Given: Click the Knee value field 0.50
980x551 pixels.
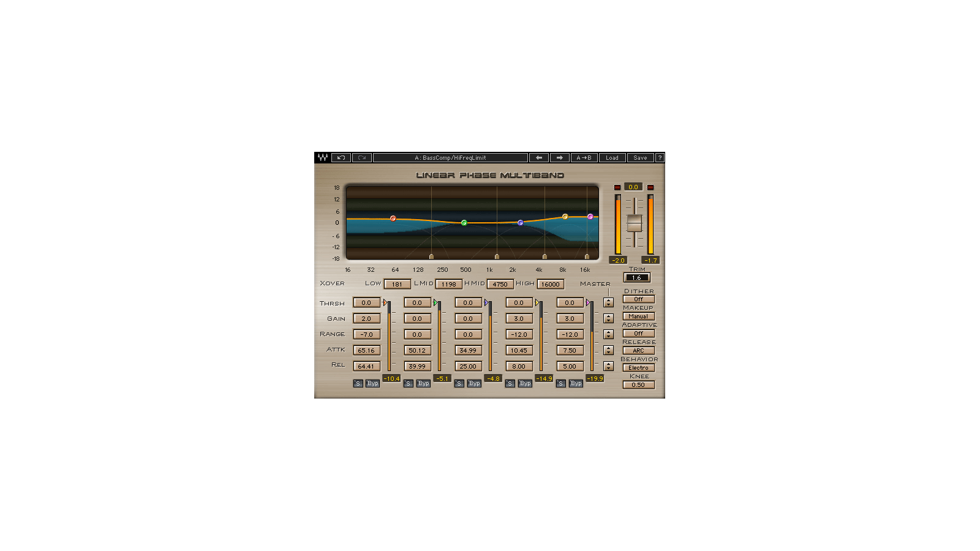Looking at the screenshot, I should pos(639,385).
